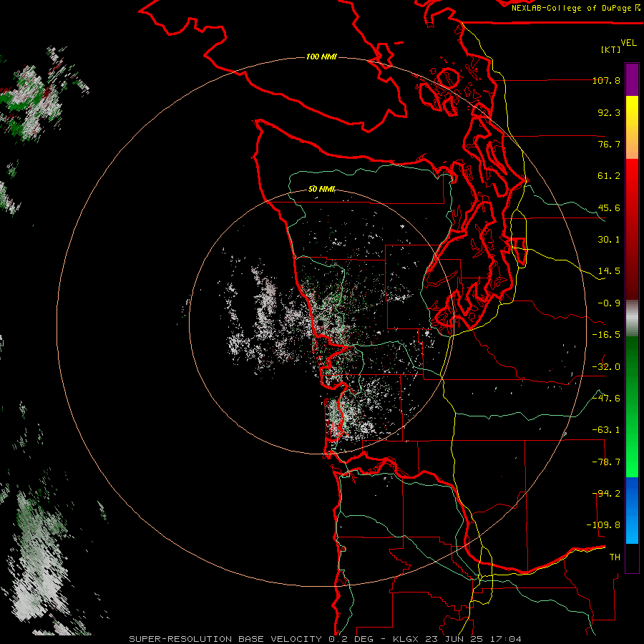Image resolution: width=644 pixels, height=644 pixels.
Task: Click the 107.8 value on velocity scale
Action: click(x=606, y=80)
